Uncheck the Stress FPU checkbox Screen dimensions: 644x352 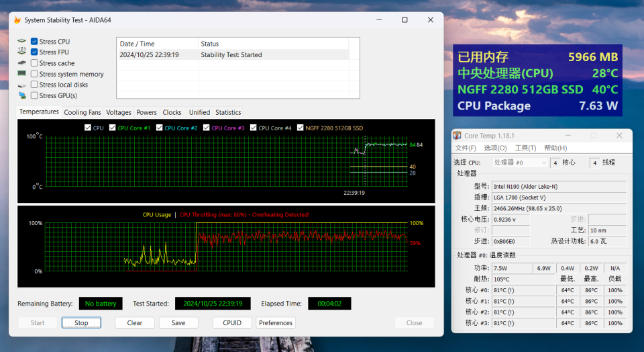[x=34, y=52]
